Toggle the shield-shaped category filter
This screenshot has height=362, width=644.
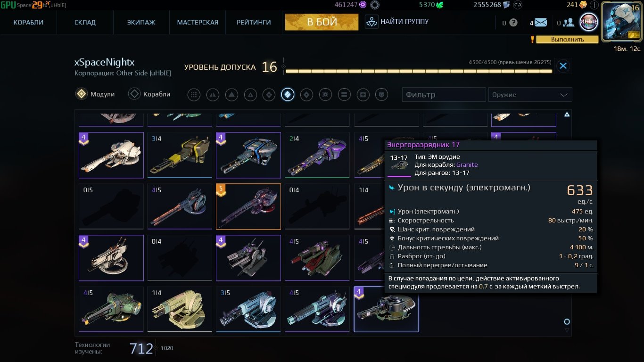pos(381,95)
